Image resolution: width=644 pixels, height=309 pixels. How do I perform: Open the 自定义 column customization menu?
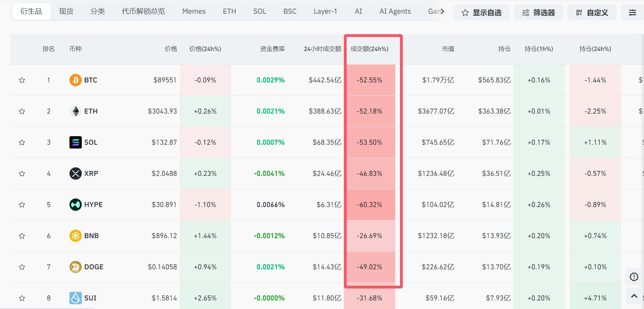[x=592, y=13]
